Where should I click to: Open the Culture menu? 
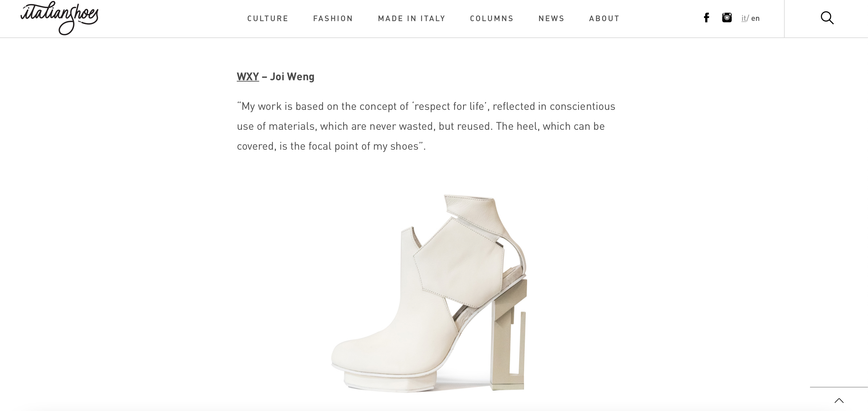coord(268,18)
